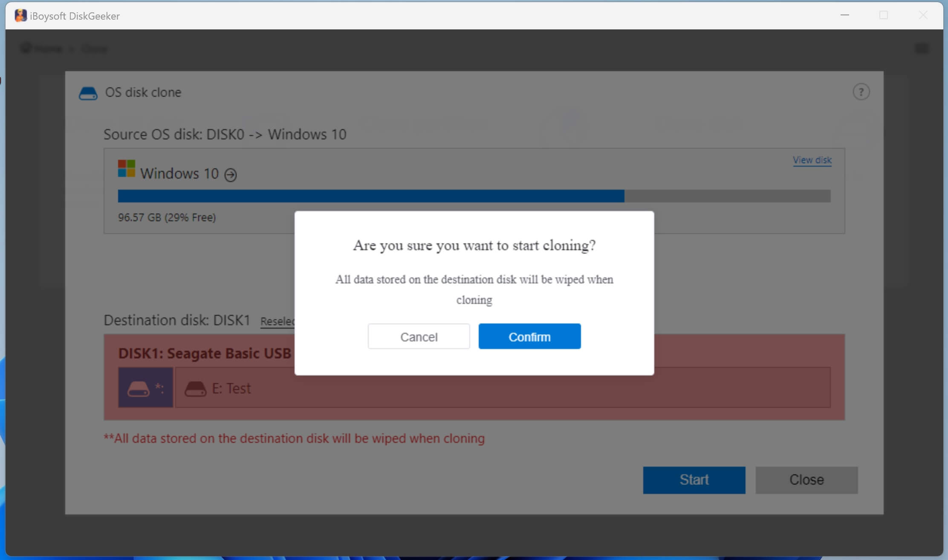Click the Windows 10 logo icon
This screenshot has height=560, width=948.
pyautogui.click(x=127, y=168)
